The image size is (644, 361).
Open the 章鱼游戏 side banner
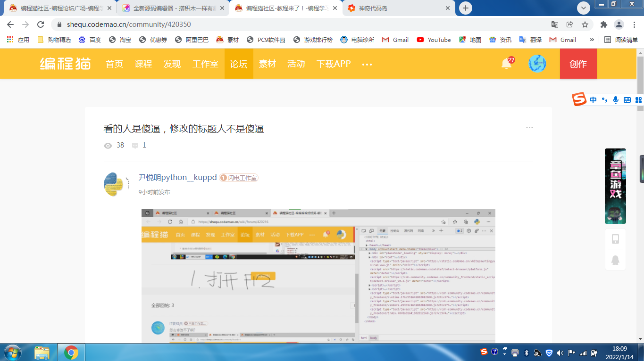pyautogui.click(x=615, y=186)
